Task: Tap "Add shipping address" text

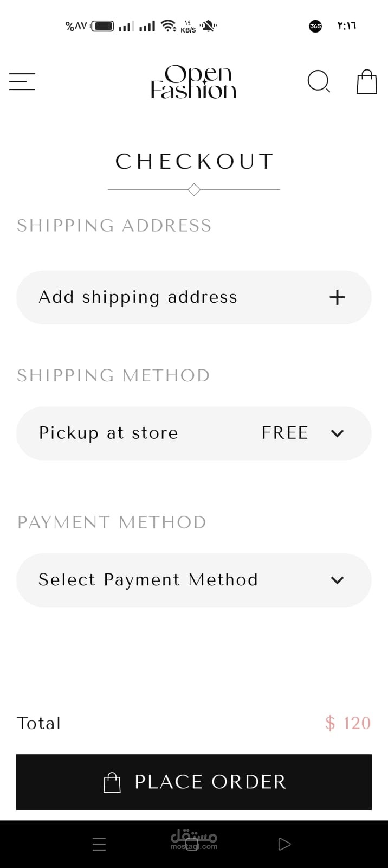Action: 138,297
